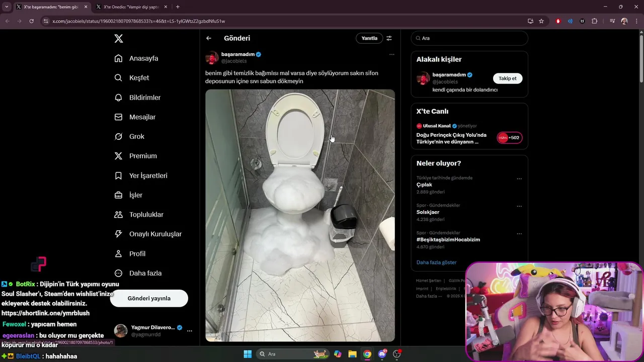Open the blue sound-wave extension
This screenshot has width=644, height=362.
[x=570, y=21]
